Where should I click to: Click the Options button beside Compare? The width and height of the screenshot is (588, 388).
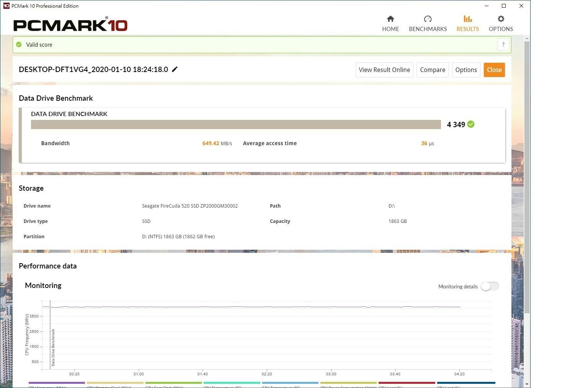466,70
